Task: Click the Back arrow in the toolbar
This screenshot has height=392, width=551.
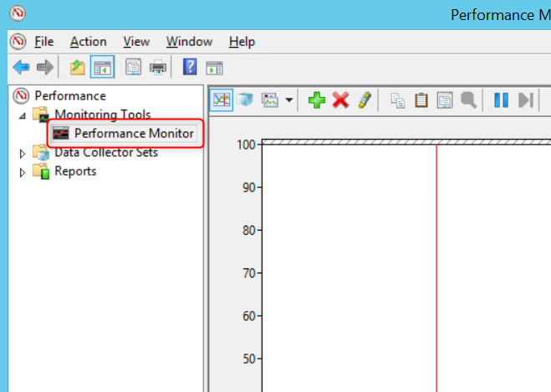Action: click(x=21, y=67)
